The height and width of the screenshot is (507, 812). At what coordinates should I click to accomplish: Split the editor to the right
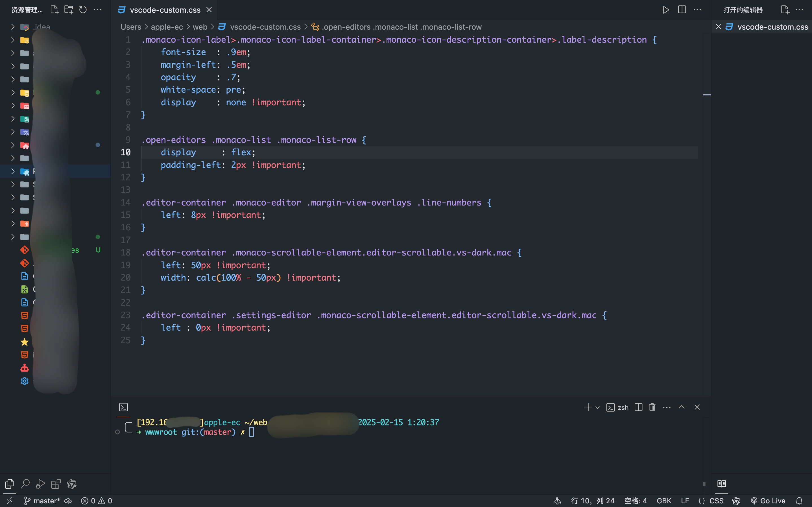pyautogui.click(x=682, y=10)
